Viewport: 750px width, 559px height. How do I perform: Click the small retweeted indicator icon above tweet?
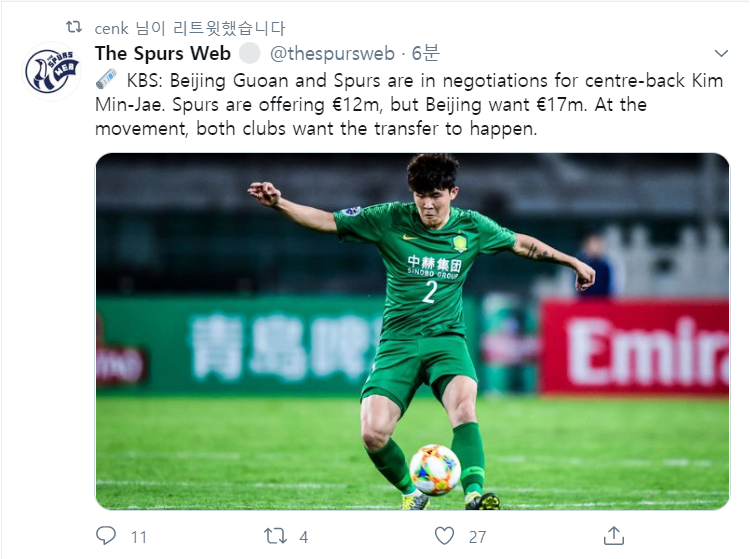tap(74, 27)
